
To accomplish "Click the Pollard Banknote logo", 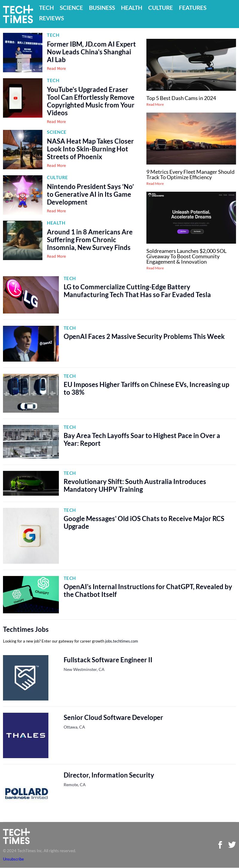I will [x=26, y=793].
